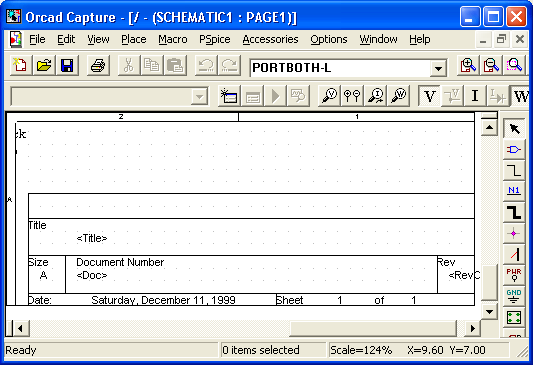Screen dimensions: 533x365
Task: Click the Save document floppy icon
Action: (67, 65)
